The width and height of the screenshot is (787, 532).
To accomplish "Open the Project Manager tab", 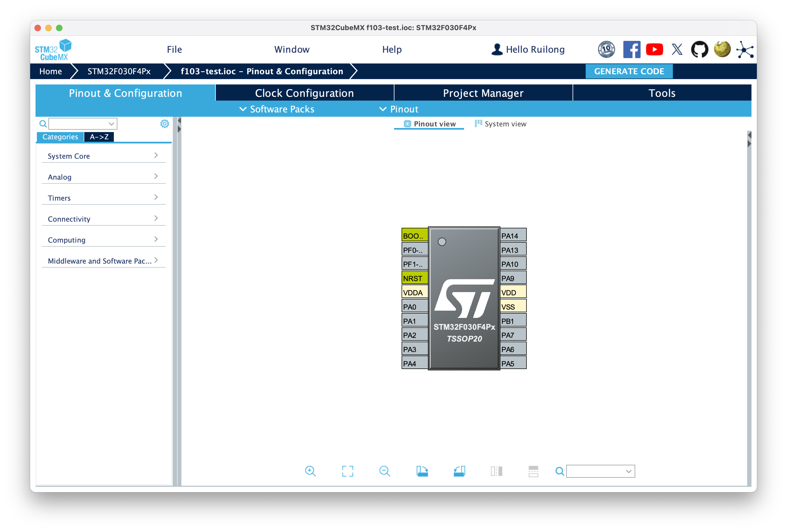I will point(483,93).
